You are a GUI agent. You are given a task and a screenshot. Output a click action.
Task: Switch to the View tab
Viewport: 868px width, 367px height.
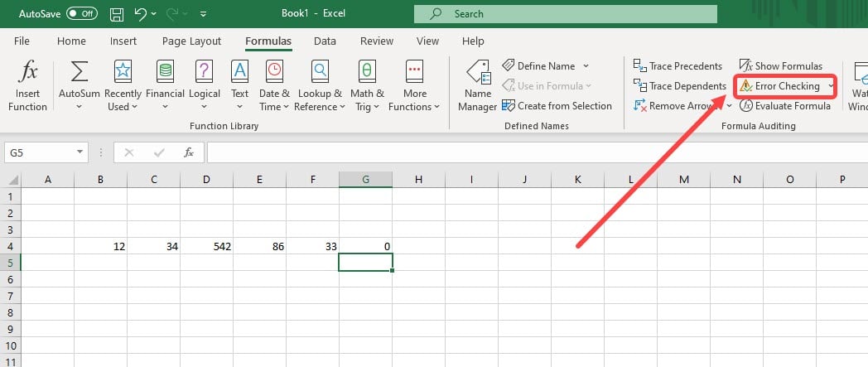(427, 41)
